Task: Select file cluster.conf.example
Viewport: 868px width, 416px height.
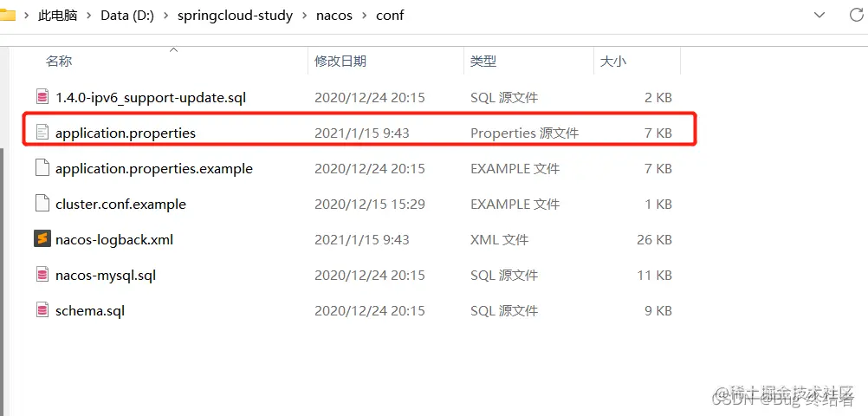Action: pos(120,204)
